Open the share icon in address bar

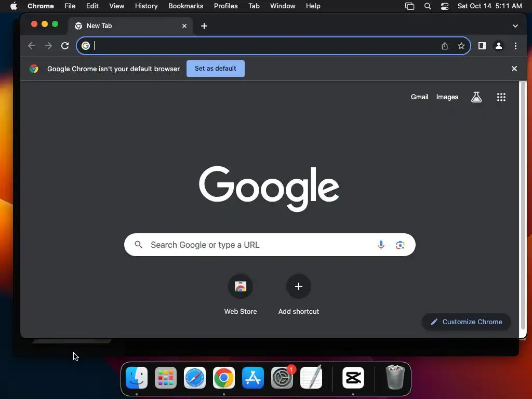(445, 46)
